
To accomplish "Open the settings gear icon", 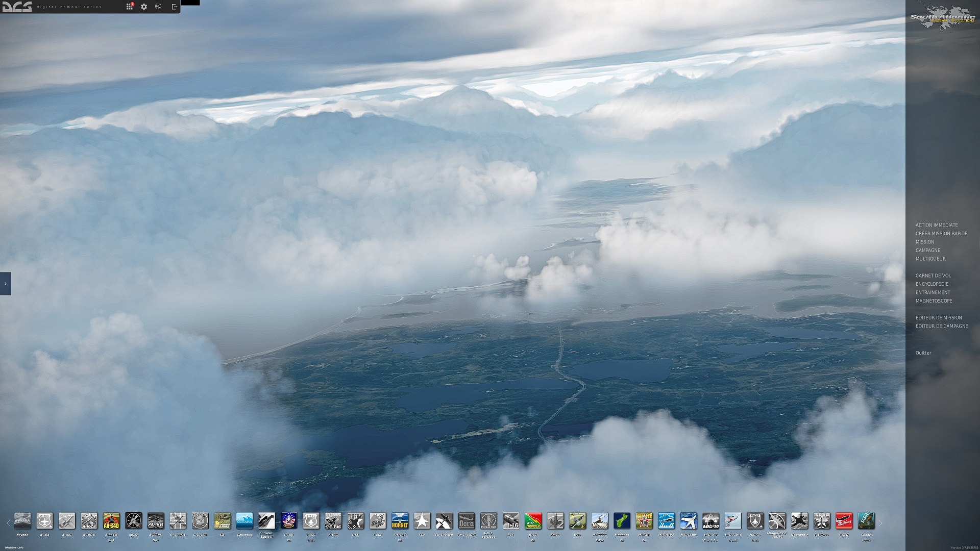I will 144,7.
